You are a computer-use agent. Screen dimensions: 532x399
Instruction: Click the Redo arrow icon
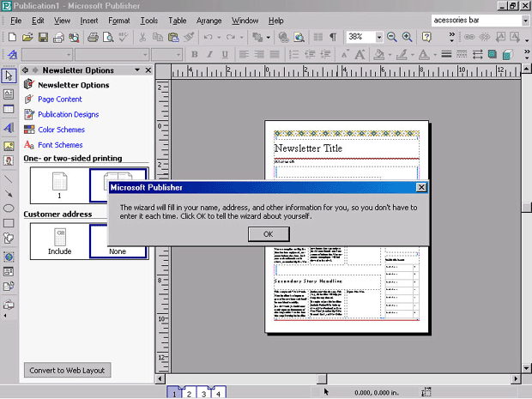point(231,37)
